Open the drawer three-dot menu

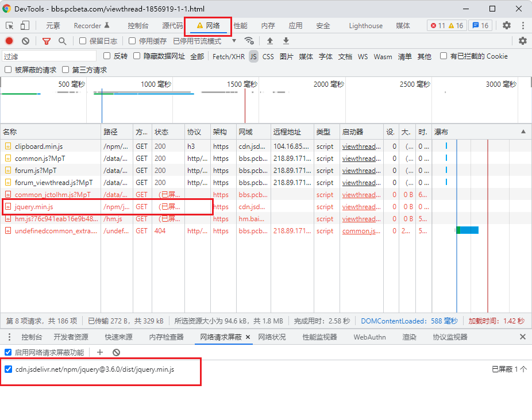(9, 337)
